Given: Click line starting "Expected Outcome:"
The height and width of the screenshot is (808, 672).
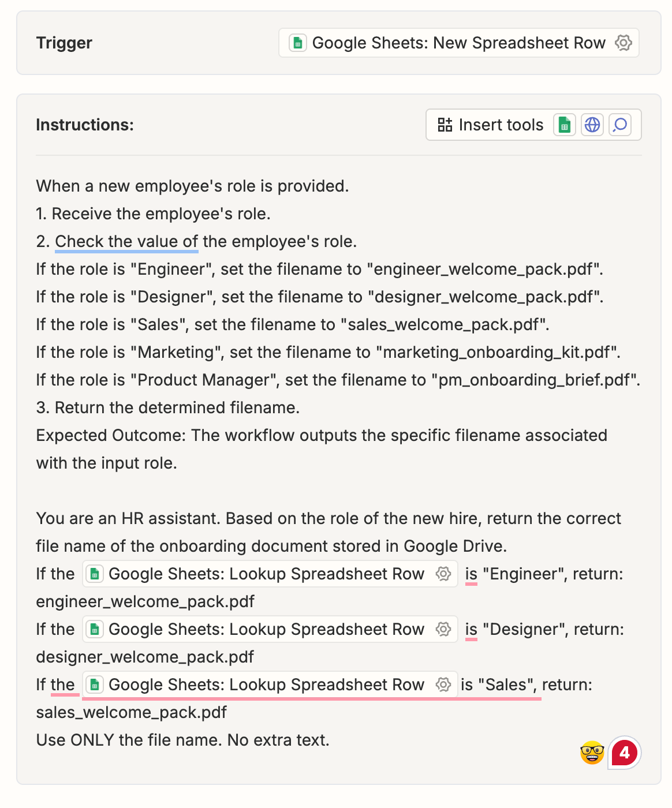Looking at the screenshot, I should 322,435.
